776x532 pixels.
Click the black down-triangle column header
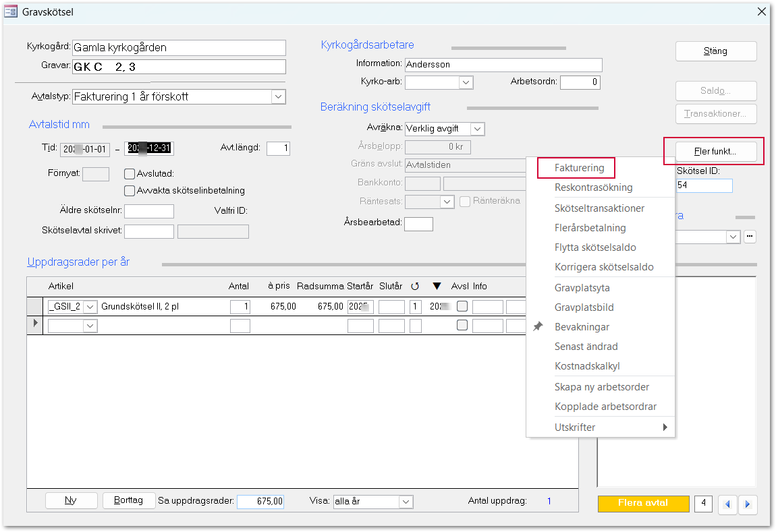(x=437, y=287)
